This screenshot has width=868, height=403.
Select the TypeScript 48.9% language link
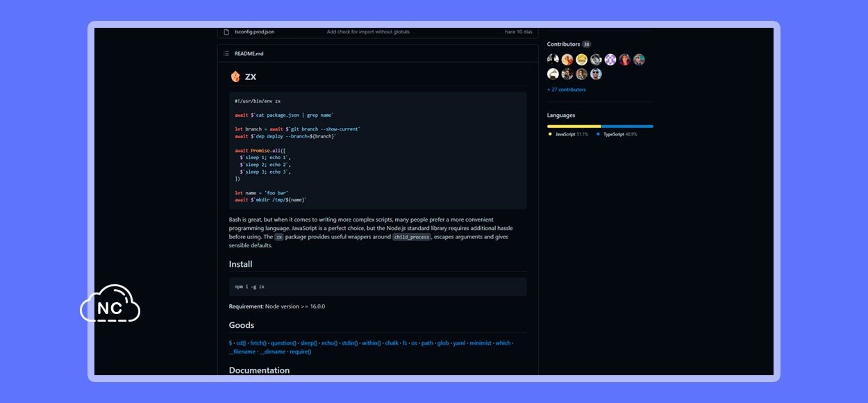pos(620,134)
